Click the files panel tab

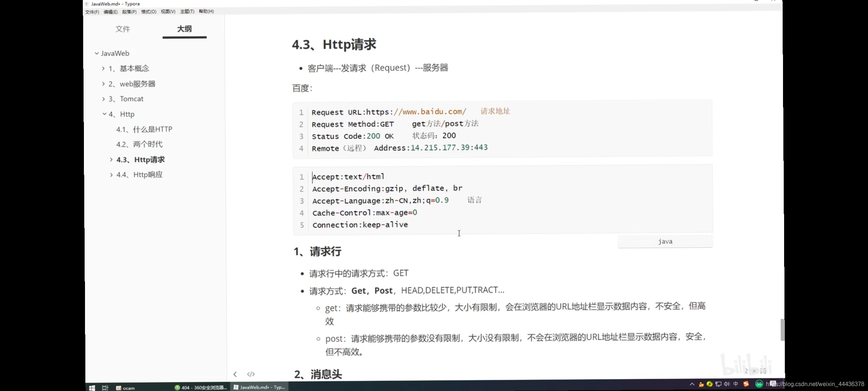tap(122, 29)
